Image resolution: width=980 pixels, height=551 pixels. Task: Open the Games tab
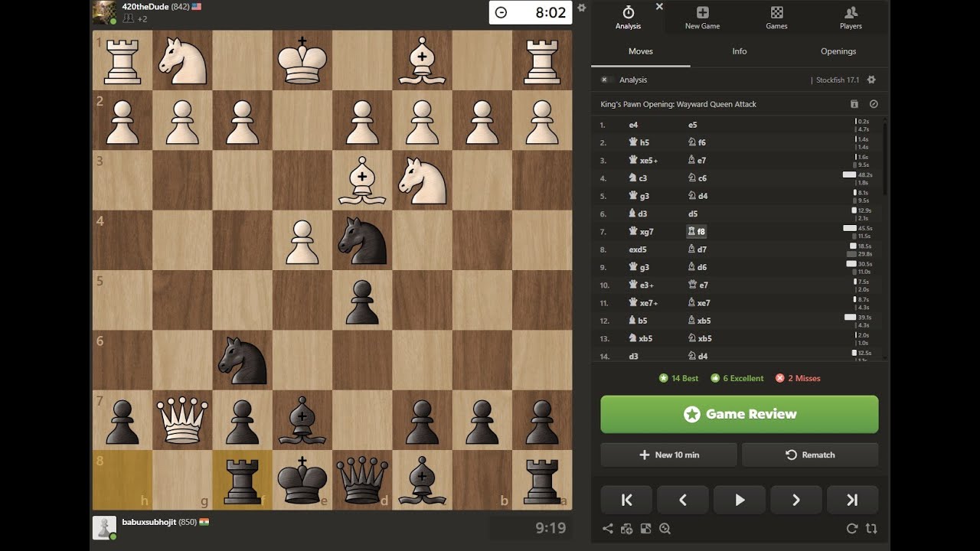[776, 18]
